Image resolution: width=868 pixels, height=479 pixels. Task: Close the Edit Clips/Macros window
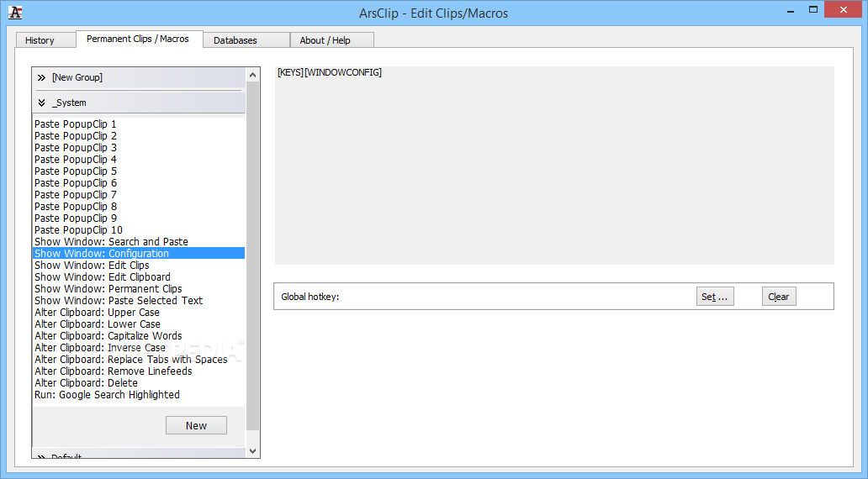tap(844, 9)
